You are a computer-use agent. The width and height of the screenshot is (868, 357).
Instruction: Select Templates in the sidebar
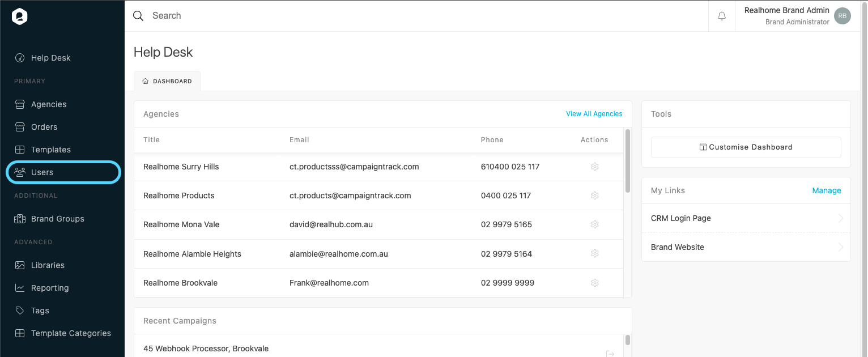coord(51,150)
